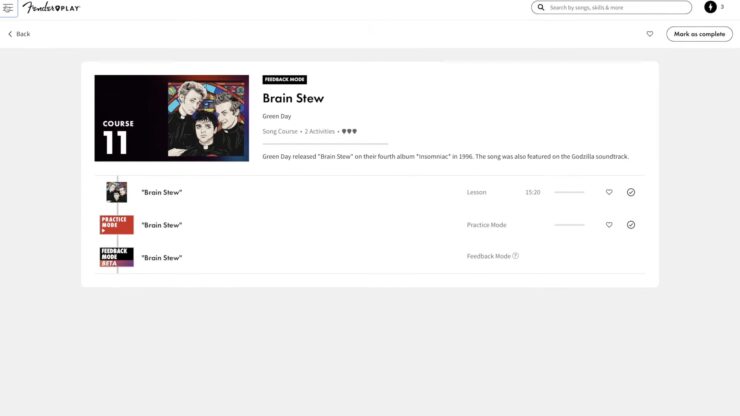
Task: Click the Green Day artist link
Action: point(277,116)
